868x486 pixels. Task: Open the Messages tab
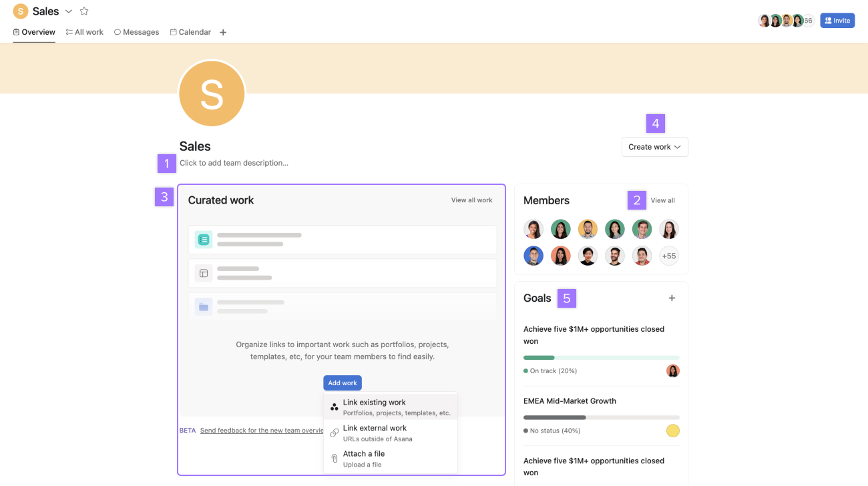[136, 32]
